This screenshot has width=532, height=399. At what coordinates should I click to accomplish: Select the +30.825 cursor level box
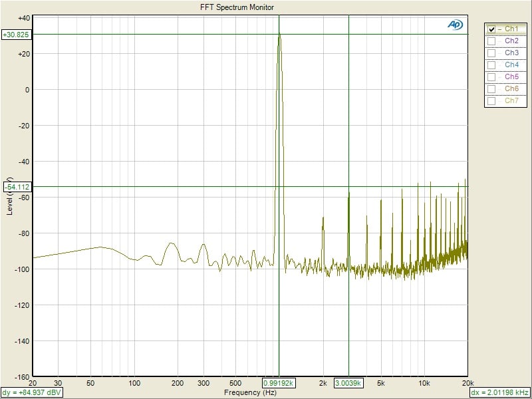point(16,35)
